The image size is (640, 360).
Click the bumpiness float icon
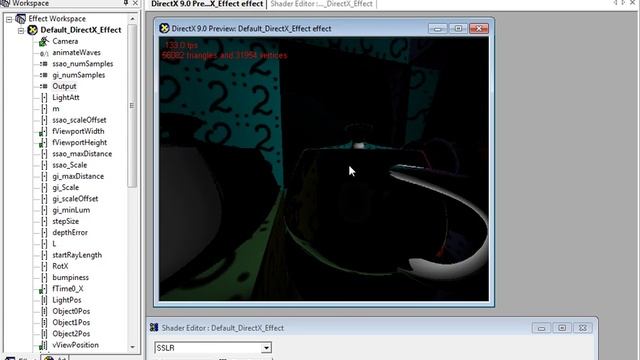pos(44,278)
